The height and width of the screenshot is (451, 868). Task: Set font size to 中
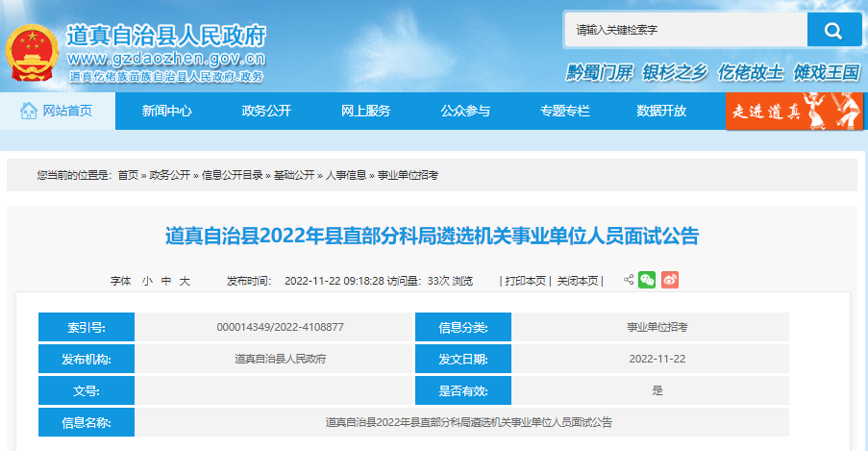click(x=166, y=281)
